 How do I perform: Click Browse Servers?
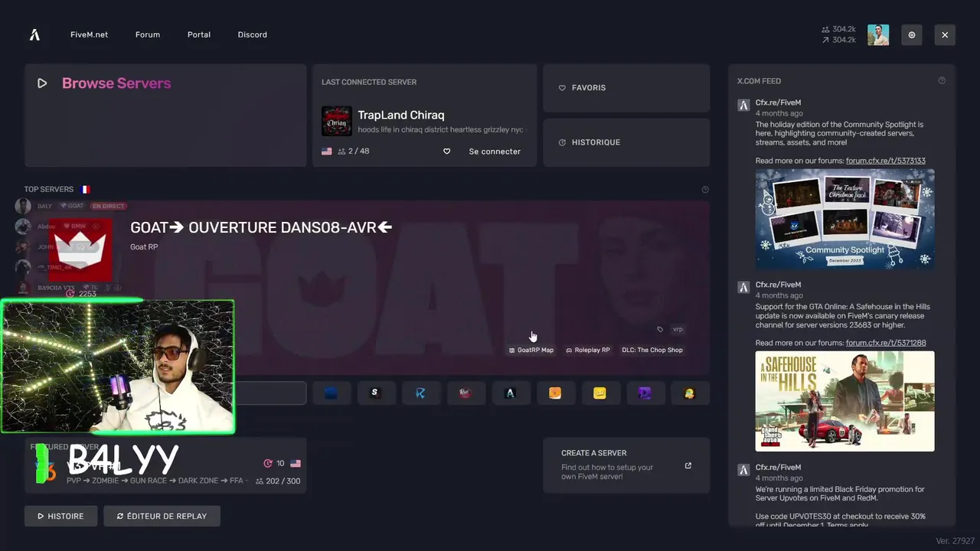point(116,83)
